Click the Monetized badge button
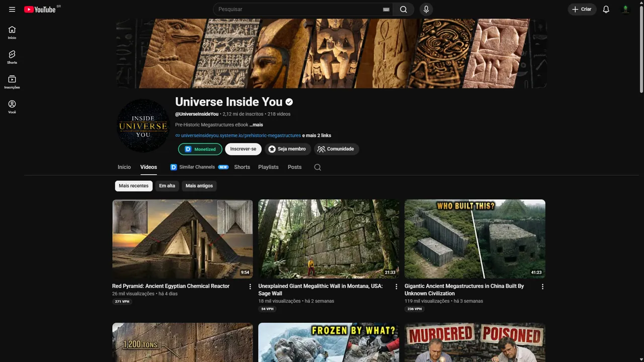 coord(200,149)
